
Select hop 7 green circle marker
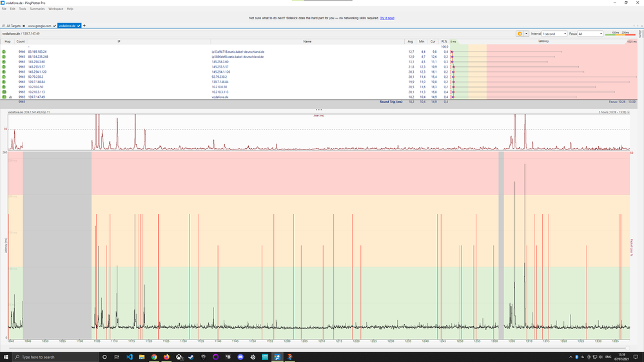4,77
